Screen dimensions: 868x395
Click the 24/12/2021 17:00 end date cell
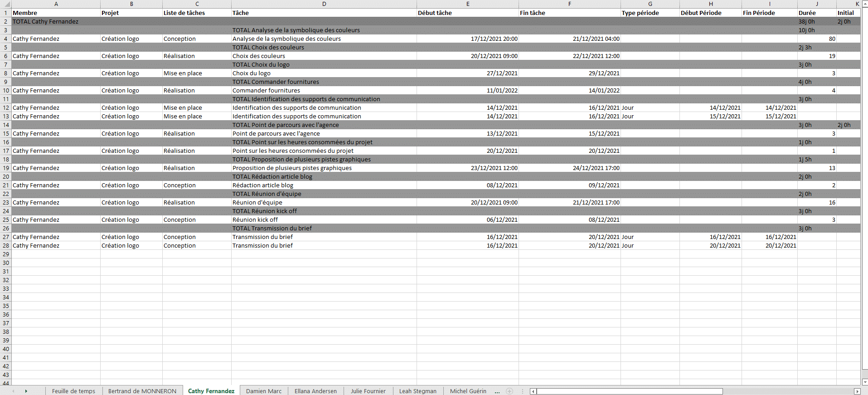tap(570, 168)
